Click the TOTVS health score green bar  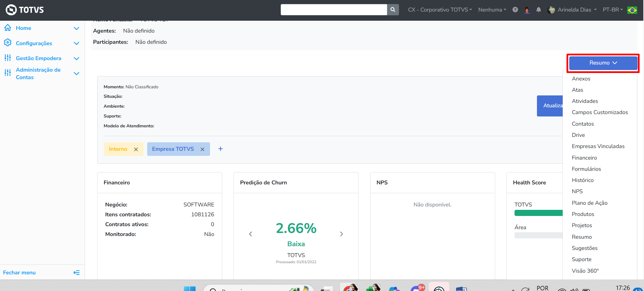[x=539, y=213]
